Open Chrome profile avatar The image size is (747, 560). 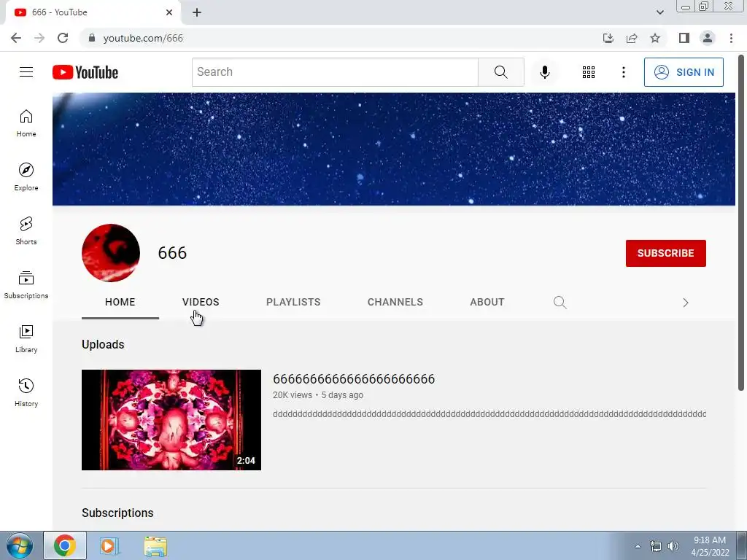(x=708, y=38)
